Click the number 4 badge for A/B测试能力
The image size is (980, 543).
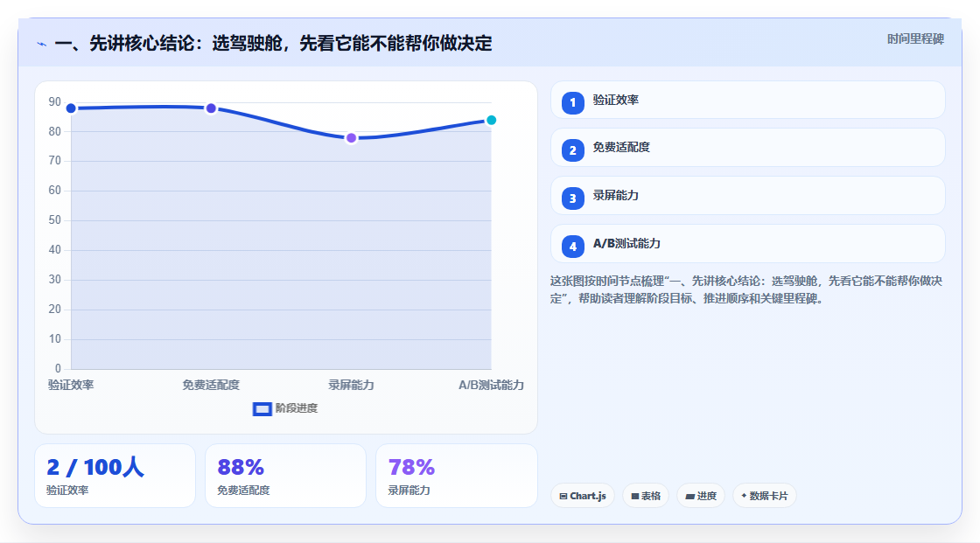point(572,247)
